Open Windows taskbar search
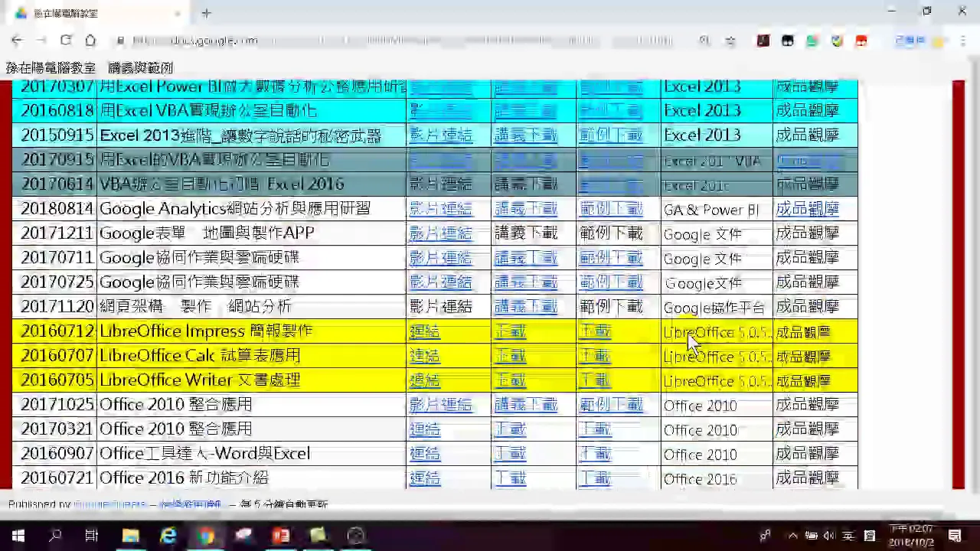The height and width of the screenshot is (551, 980). pyautogui.click(x=55, y=536)
